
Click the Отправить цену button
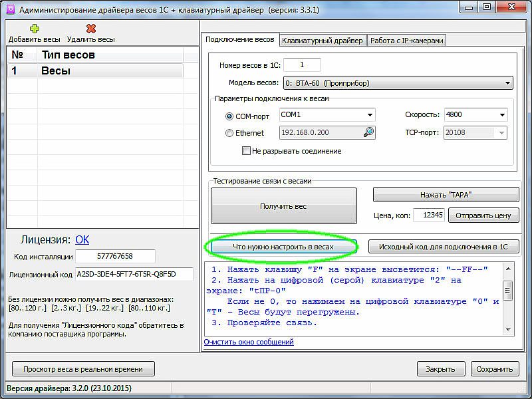point(483,215)
